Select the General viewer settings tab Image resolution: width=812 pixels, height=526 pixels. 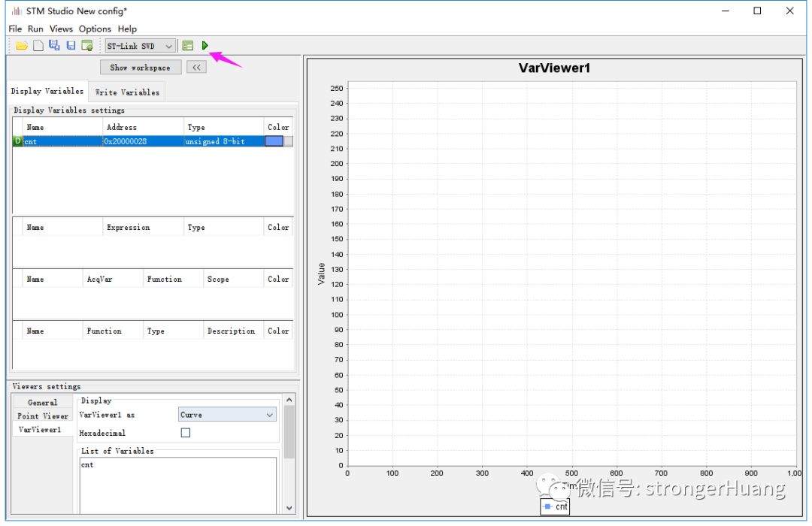point(42,402)
